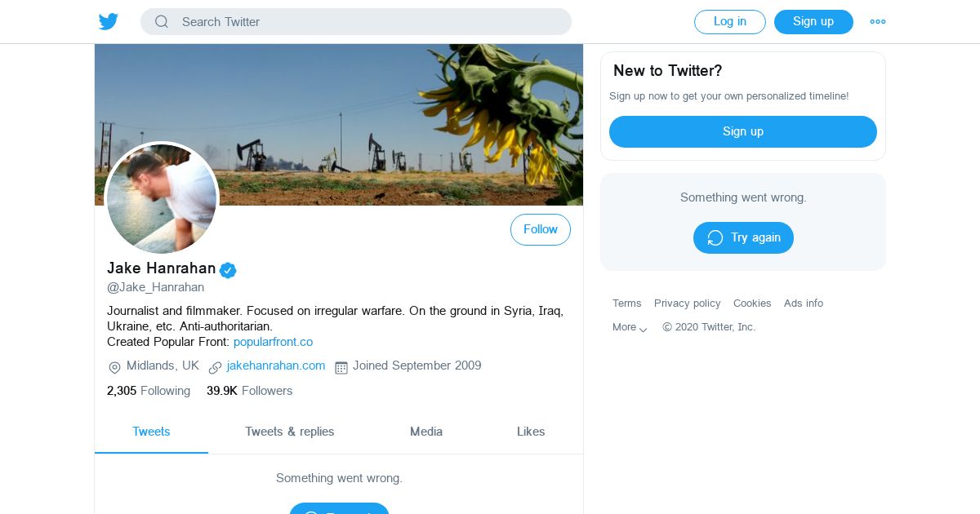Screen dimensions: 980x514
Task: Open the Media tab
Action: tap(425, 432)
